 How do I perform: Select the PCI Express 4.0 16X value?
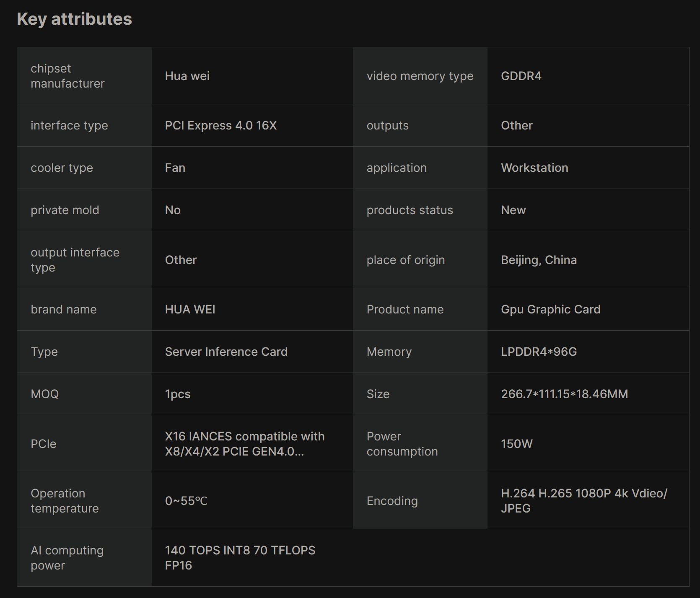click(220, 125)
